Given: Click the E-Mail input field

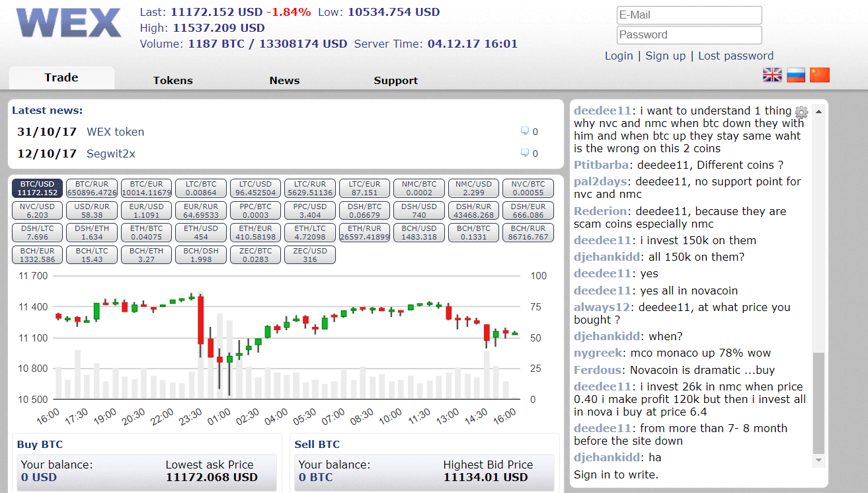Looking at the screenshot, I should [x=690, y=15].
